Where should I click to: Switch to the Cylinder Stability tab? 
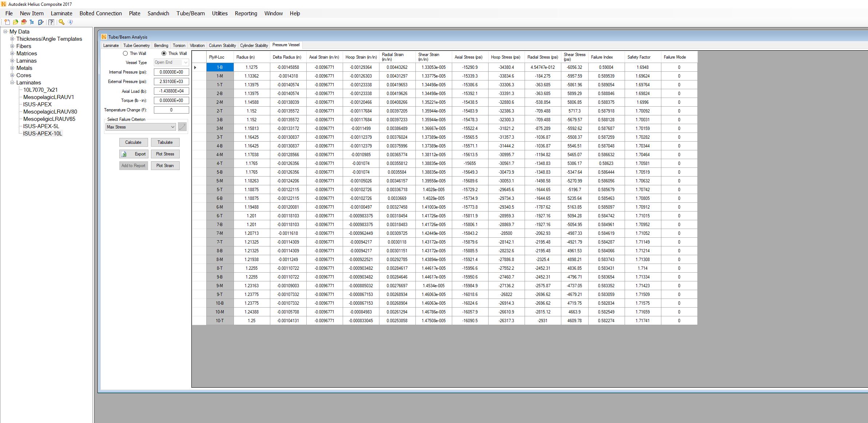[x=254, y=46]
